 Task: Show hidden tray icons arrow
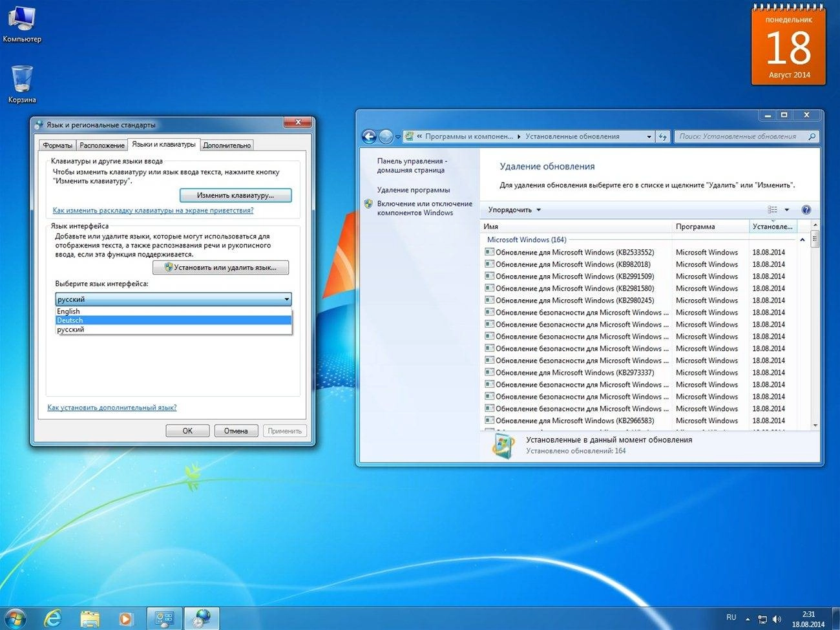[748, 619]
